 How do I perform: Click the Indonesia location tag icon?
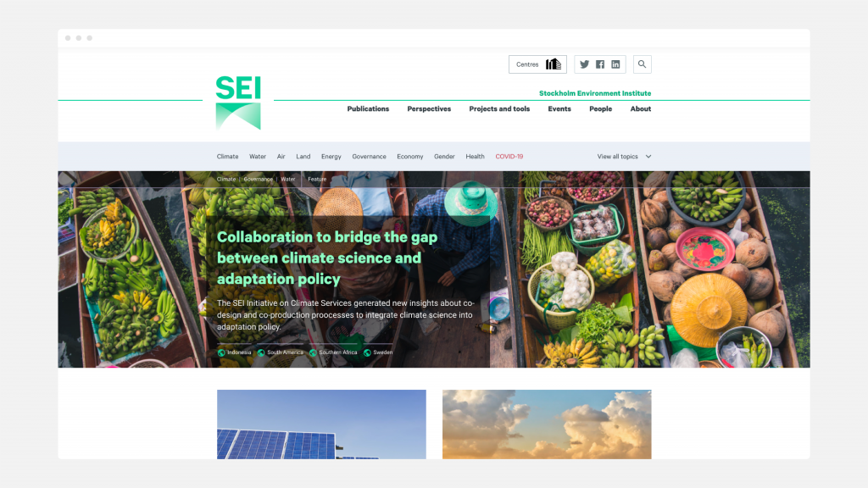(x=221, y=352)
